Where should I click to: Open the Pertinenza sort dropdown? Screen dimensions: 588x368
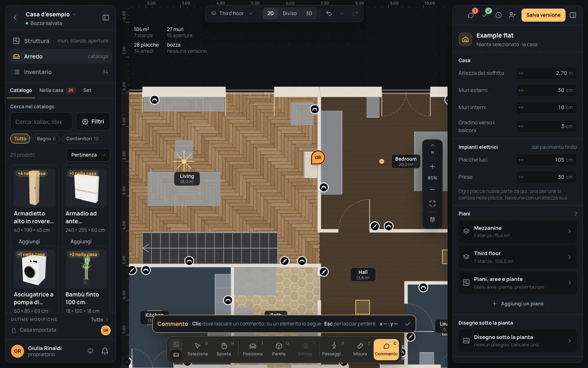tap(88, 155)
